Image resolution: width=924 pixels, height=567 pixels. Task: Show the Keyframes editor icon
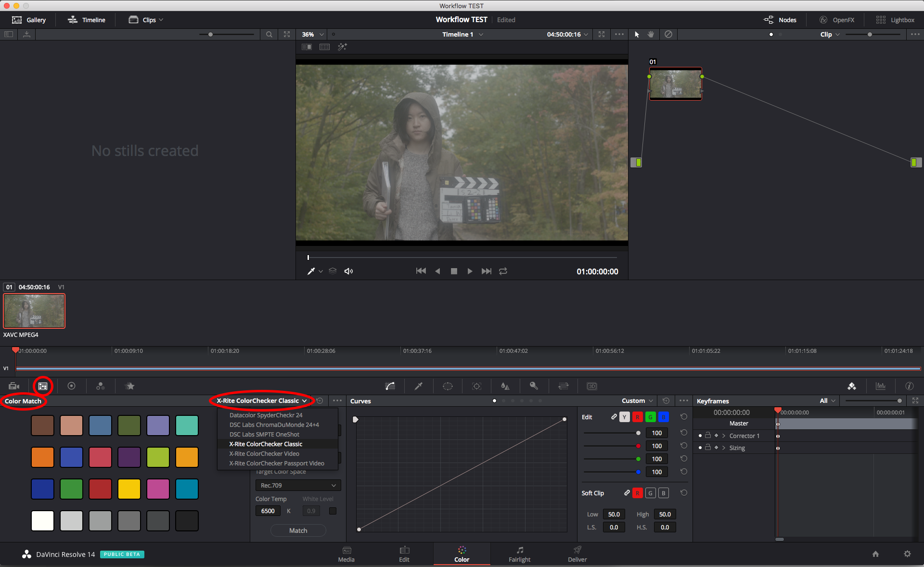[852, 386]
